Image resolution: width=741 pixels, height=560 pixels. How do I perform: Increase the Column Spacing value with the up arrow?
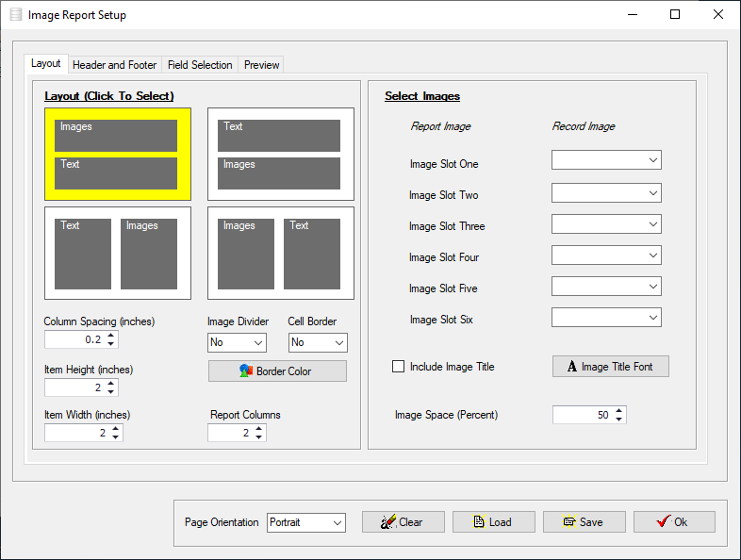(x=110, y=335)
